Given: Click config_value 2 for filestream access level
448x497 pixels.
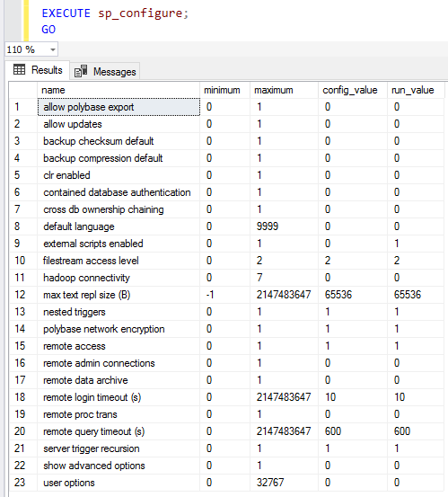Looking at the screenshot, I should pos(353,261).
